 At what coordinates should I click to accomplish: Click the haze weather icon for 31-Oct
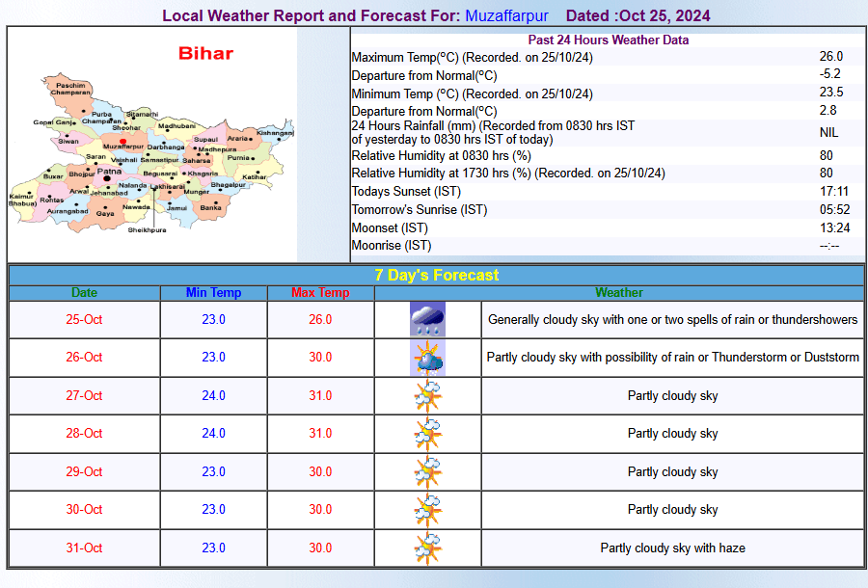[427, 548]
